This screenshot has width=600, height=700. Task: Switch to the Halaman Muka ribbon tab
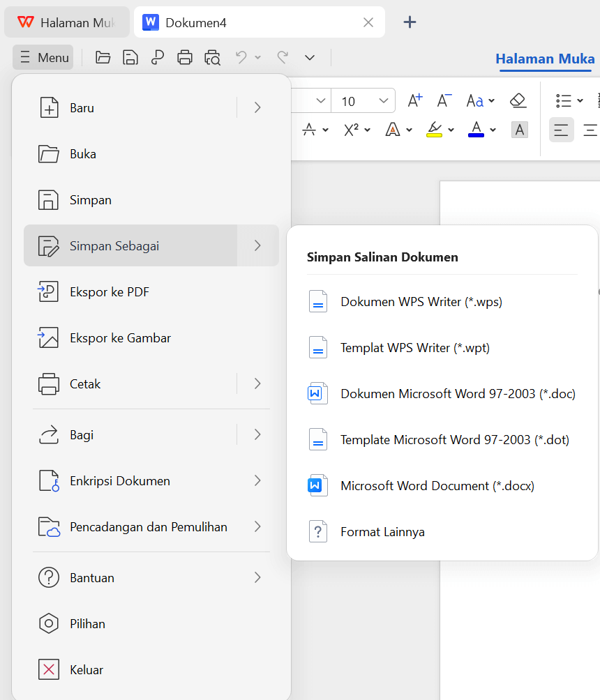[545, 59]
